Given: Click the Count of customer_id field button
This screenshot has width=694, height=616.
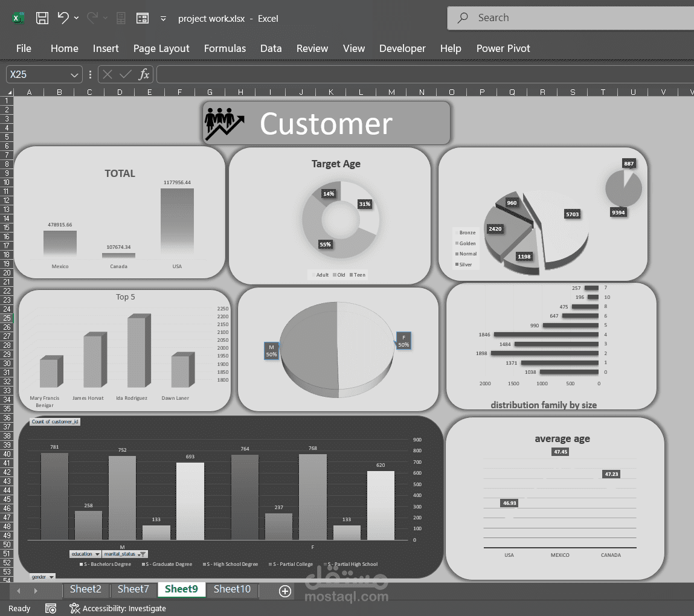Looking at the screenshot, I should coord(55,422).
